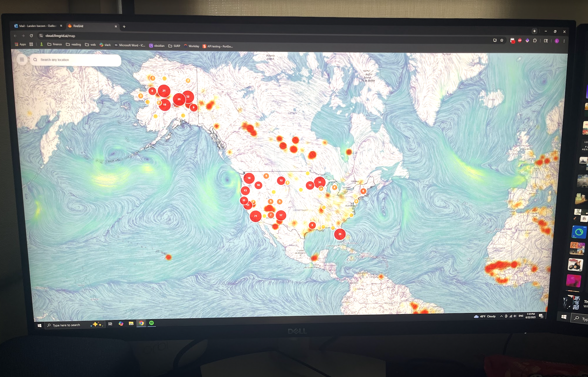Screen dimensions: 588x377
Task: Toggle the extension showing the red On badge
Action: [x=513, y=40]
